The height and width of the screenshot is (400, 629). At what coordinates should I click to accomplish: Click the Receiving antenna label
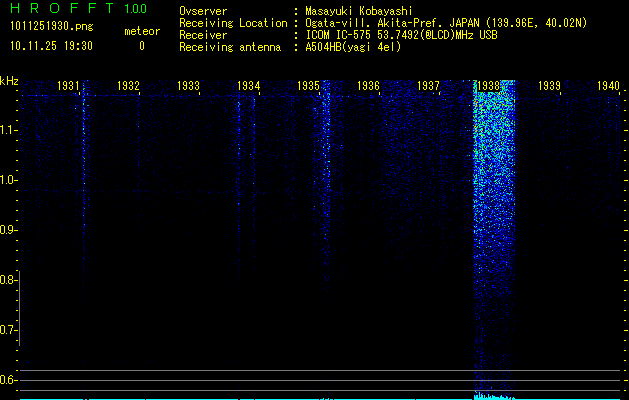click(230, 47)
